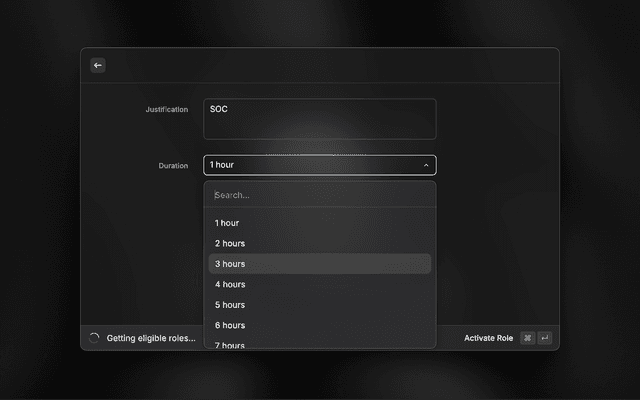Click the Duration field label
This screenshot has width=640, height=400.
[x=173, y=165]
